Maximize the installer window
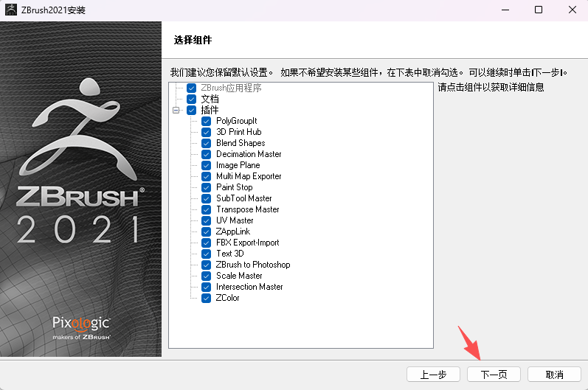The height and width of the screenshot is (390, 588). [x=539, y=10]
